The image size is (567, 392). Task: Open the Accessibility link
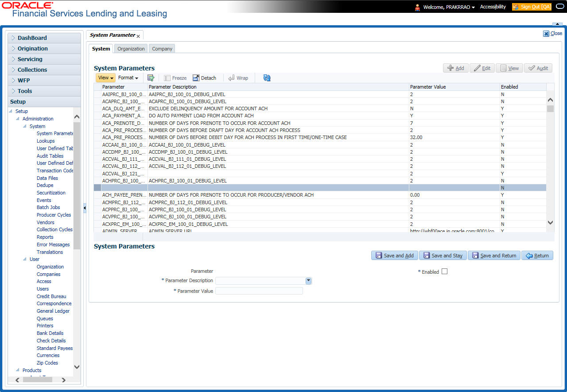coord(493,7)
